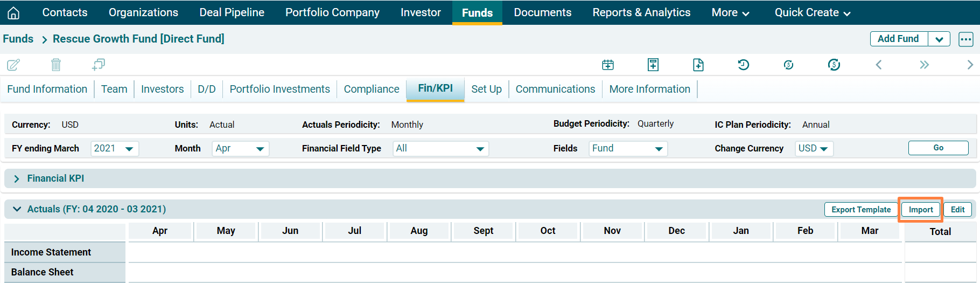Click the Funds breadcrumb link
The image size is (980, 283).
coord(18,39)
